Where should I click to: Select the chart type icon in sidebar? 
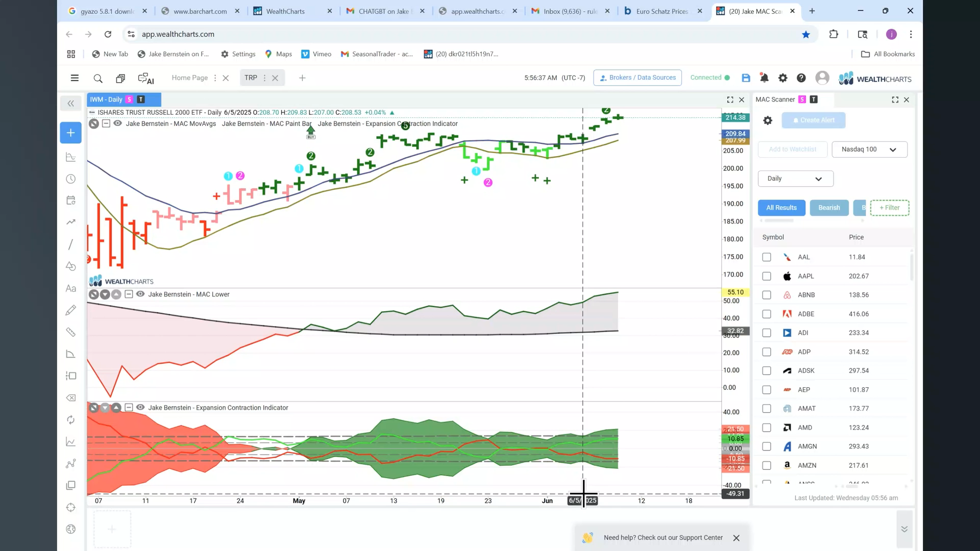[71, 157]
